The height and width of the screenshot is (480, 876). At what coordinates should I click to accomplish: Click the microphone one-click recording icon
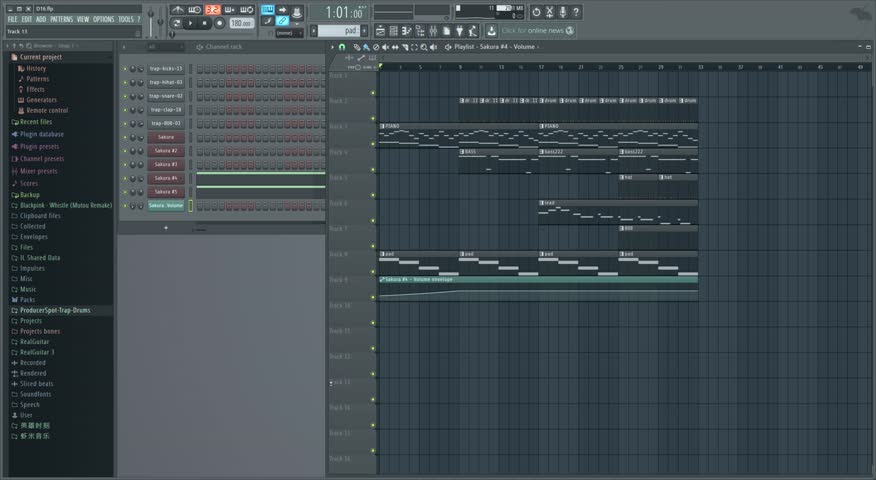coord(563,12)
